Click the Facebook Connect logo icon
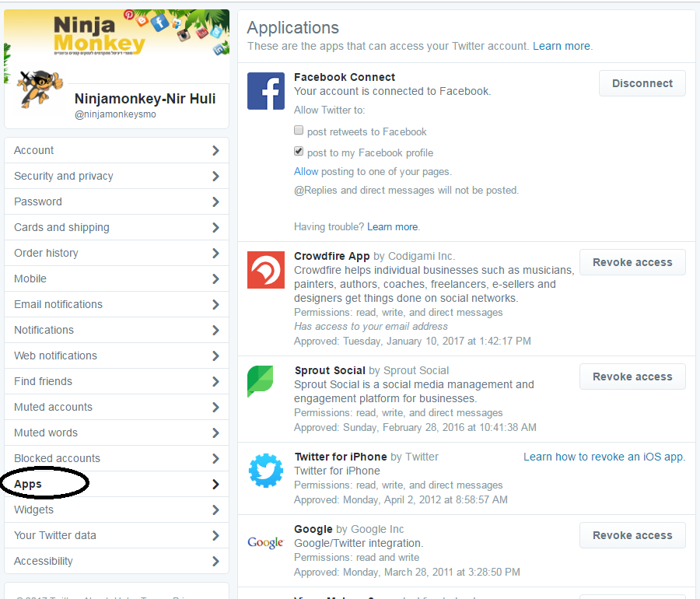The height and width of the screenshot is (599, 700). 266,91
